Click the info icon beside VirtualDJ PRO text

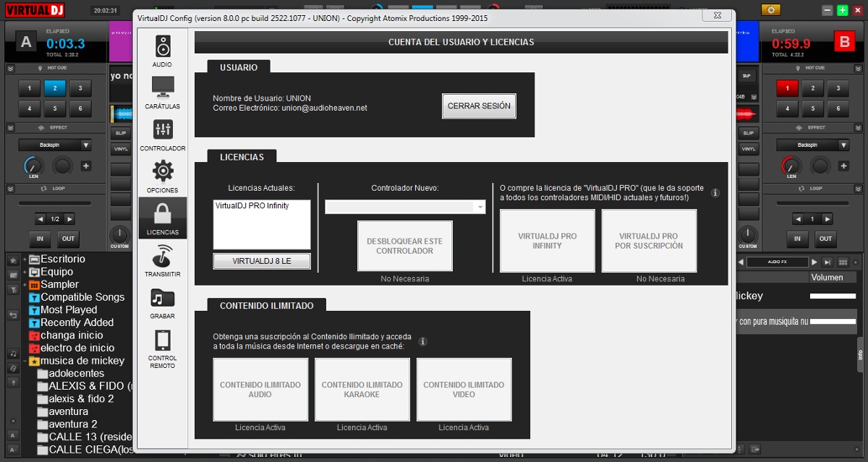click(715, 193)
